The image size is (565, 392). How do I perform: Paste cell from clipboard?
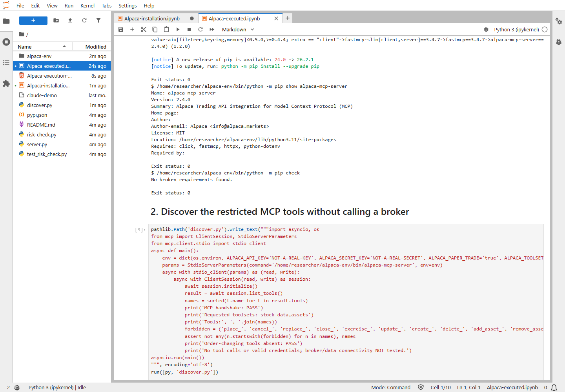point(166,29)
